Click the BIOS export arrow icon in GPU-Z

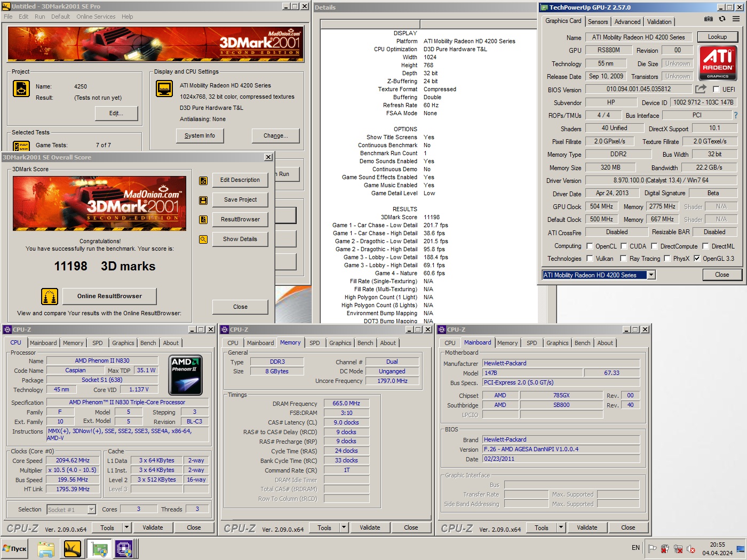pyautogui.click(x=701, y=89)
